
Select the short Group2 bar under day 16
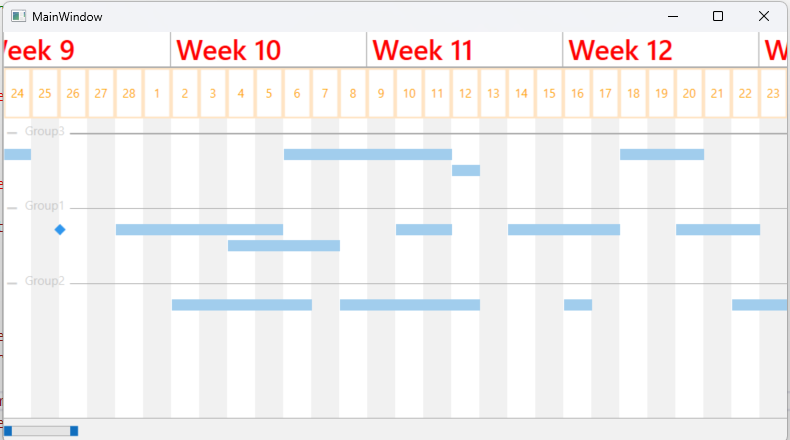[x=577, y=305]
